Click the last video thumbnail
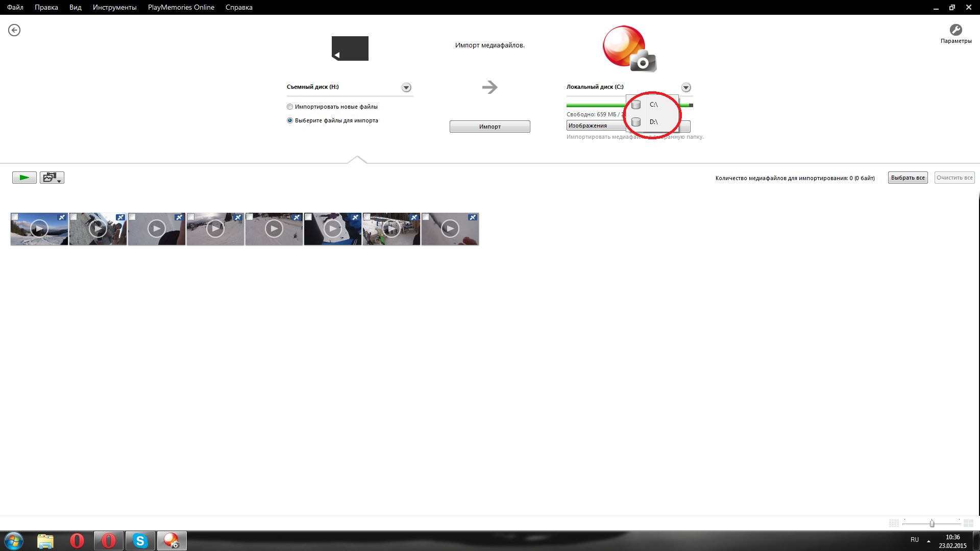 tap(450, 229)
